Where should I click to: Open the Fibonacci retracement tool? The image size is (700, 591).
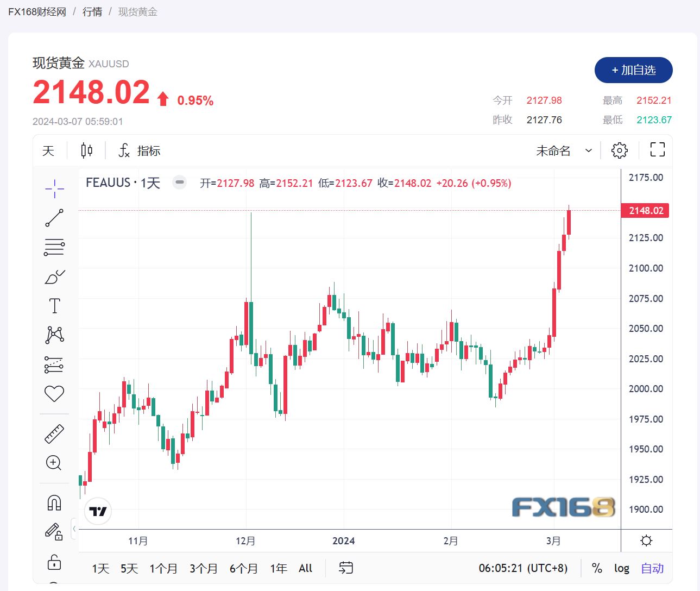coord(54,247)
